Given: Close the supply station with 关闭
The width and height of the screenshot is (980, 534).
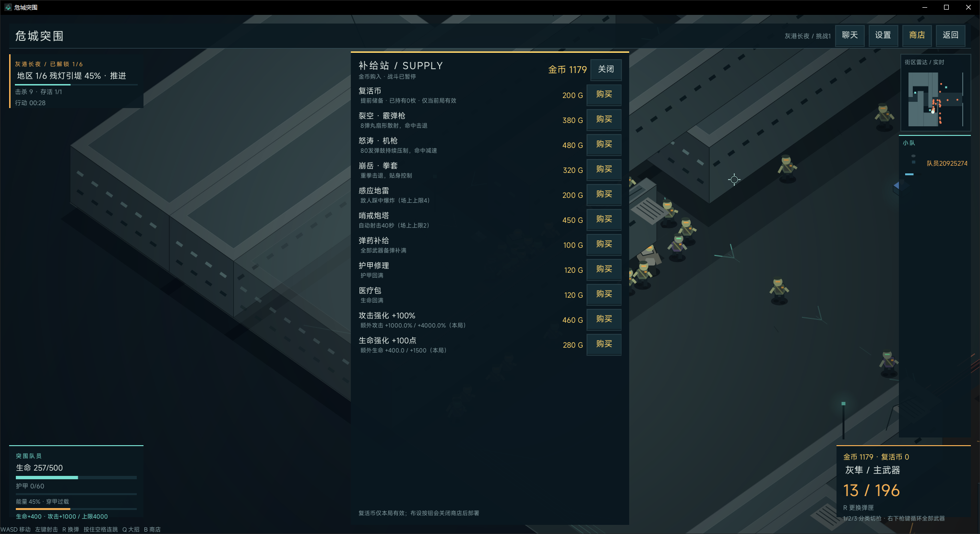Looking at the screenshot, I should [606, 70].
